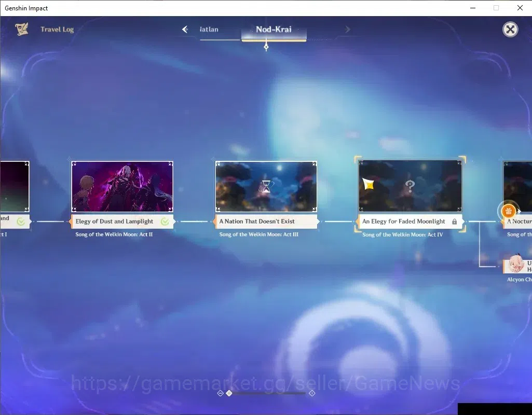Minimize the Genshin Impact window
The image size is (532, 415).
(x=473, y=8)
